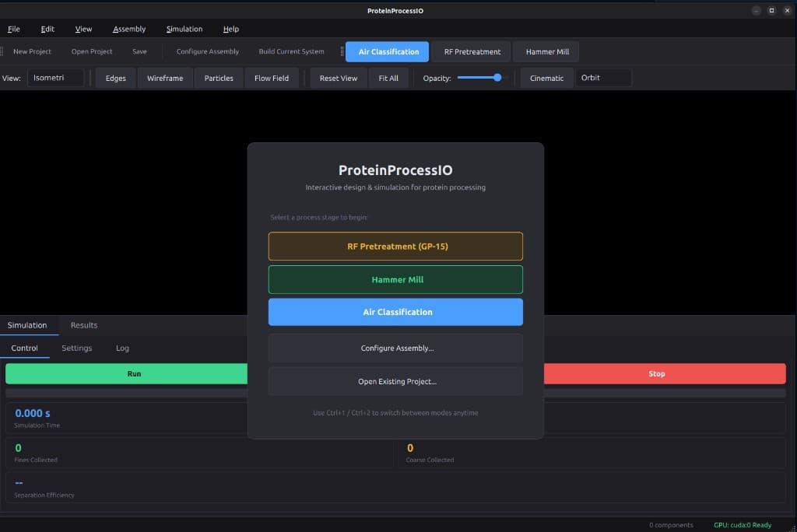The height and width of the screenshot is (532, 797).
Task: Select Hammer Mill in the toolbar
Action: point(546,51)
